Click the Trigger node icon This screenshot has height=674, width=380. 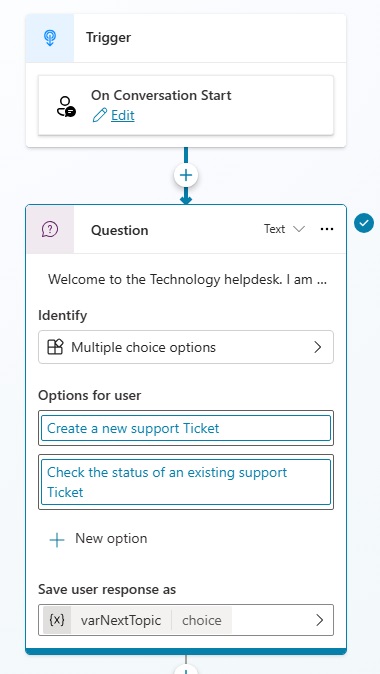pyautogui.click(x=49, y=38)
